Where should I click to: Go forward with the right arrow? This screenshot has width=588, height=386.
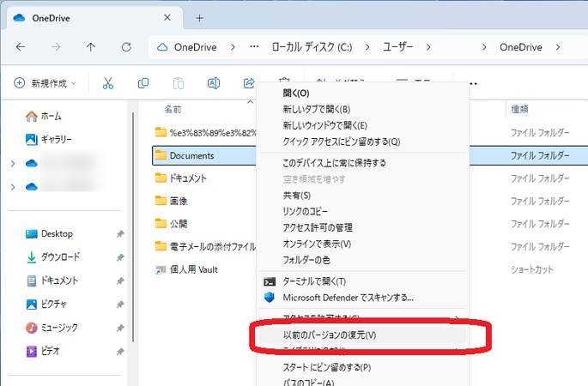pyautogui.click(x=56, y=47)
